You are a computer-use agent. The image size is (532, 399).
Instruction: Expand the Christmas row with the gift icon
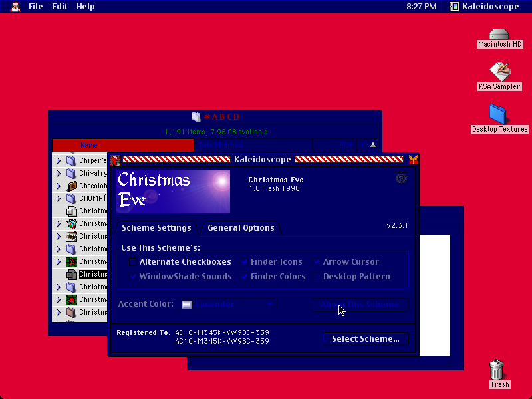click(x=59, y=223)
